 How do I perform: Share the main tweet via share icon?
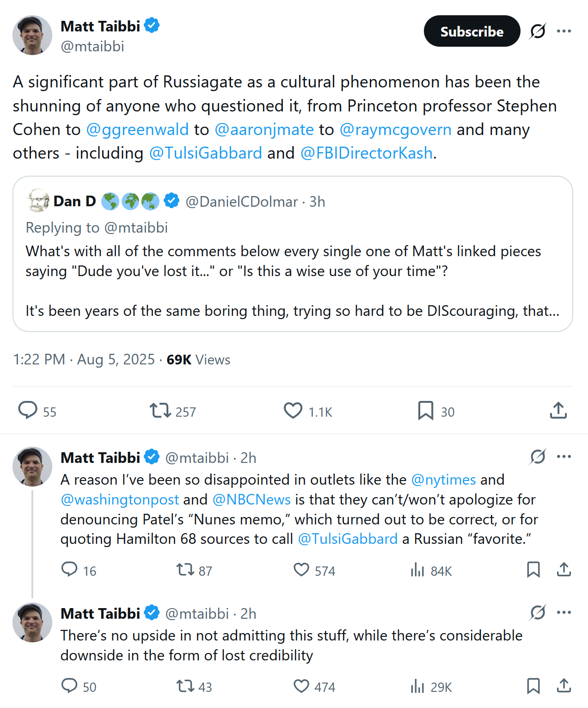click(558, 410)
